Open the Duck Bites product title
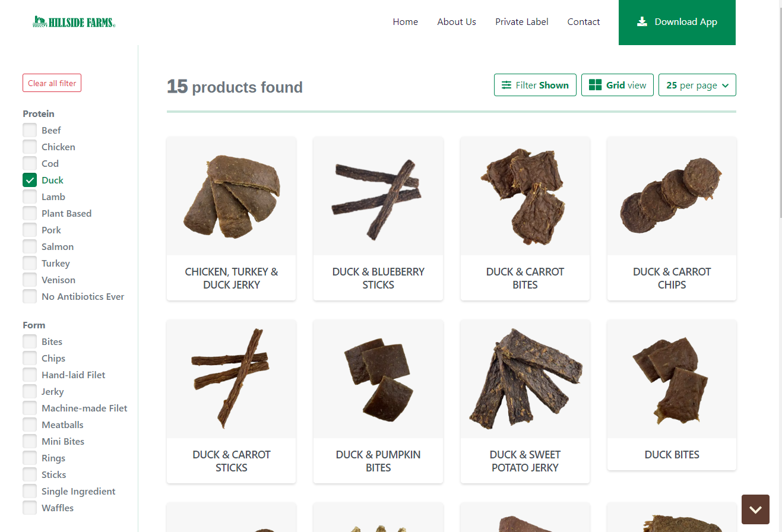Viewport: 782px width, 532px height. tap(672, 455)
